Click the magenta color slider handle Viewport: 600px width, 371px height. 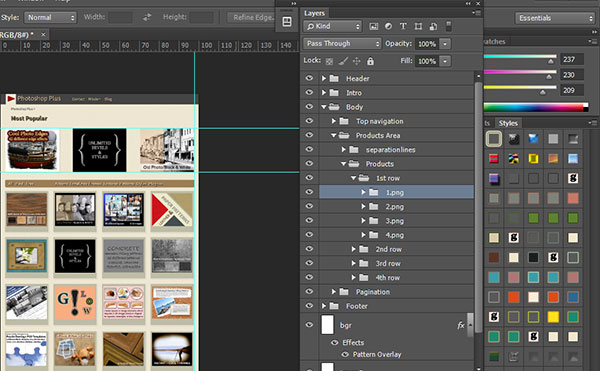coord(549,76)
